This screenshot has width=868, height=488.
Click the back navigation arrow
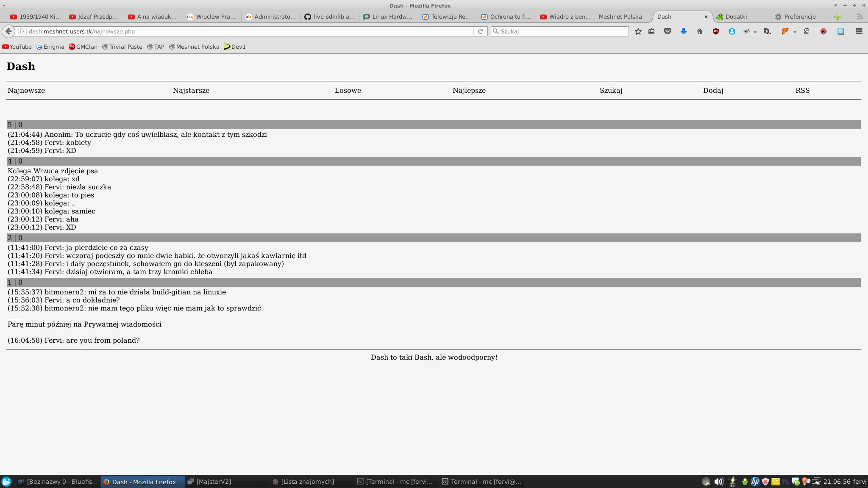coord(8,31)
